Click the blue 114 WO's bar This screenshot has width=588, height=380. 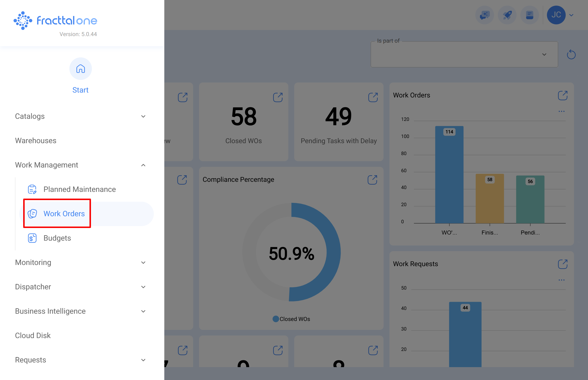point(449,175)
